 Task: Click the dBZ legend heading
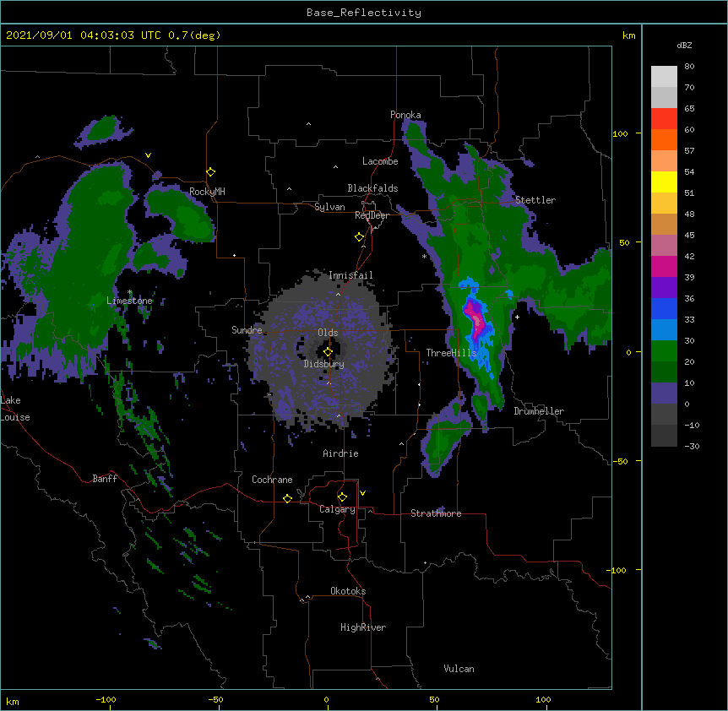coord(684,46)
